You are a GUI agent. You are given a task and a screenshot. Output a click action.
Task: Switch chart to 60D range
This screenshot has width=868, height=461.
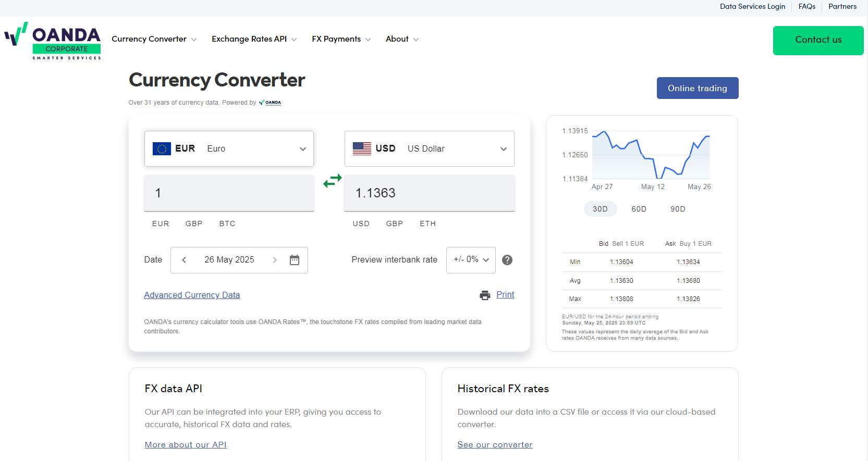point(639,209)
